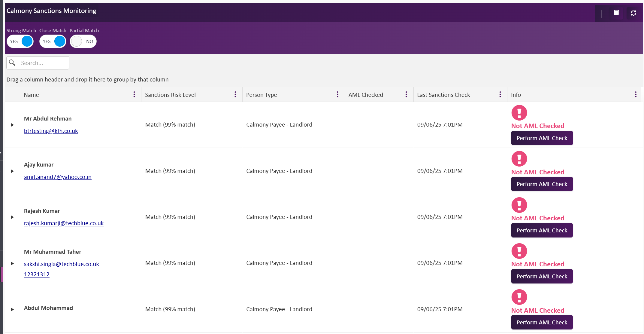
Task: Select the alert icon for Rajesh Kumar
Action: [519, 205]
